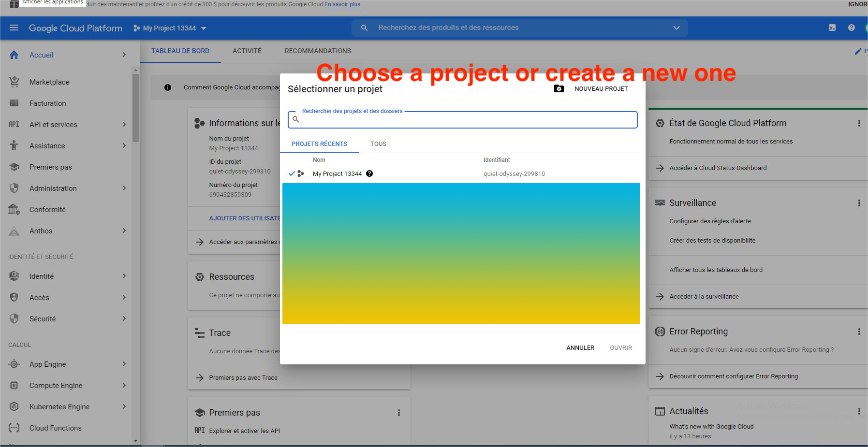Click the Anthos triangle icon
The image size is (868, 447).
tap(14, 231)
